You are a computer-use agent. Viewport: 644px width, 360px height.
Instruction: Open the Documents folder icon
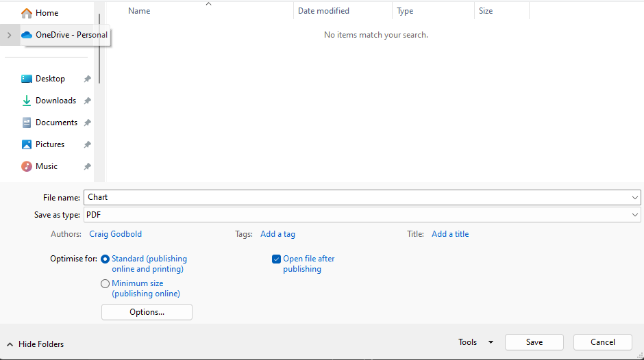27,123
